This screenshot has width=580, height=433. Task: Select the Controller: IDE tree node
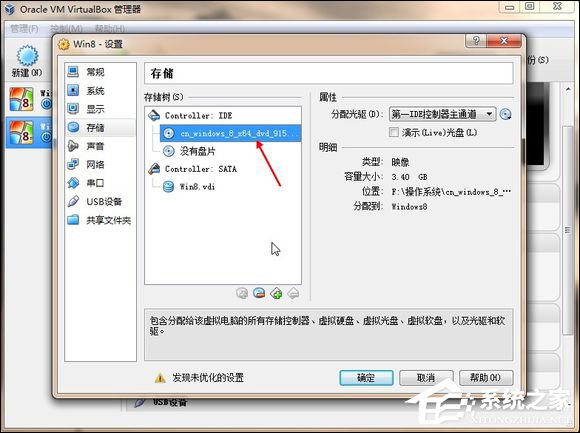coord(199,116)
